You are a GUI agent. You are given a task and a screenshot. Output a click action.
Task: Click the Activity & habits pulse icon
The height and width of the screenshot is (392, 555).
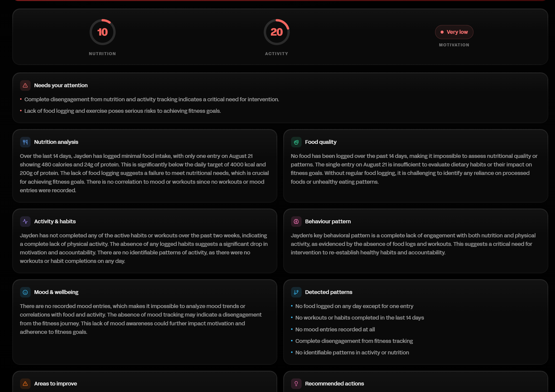pyautogui.click(x=25, y=222)
